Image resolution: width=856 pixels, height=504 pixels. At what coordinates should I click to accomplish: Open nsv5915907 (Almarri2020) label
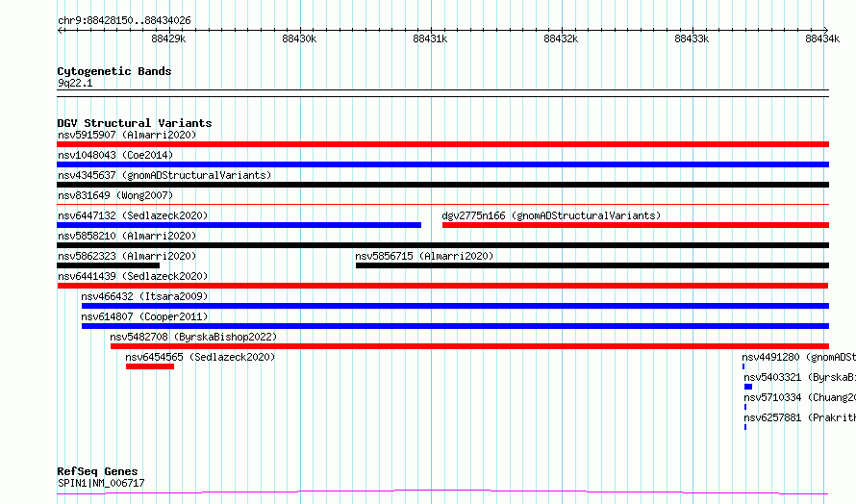[x=127, y=135]
